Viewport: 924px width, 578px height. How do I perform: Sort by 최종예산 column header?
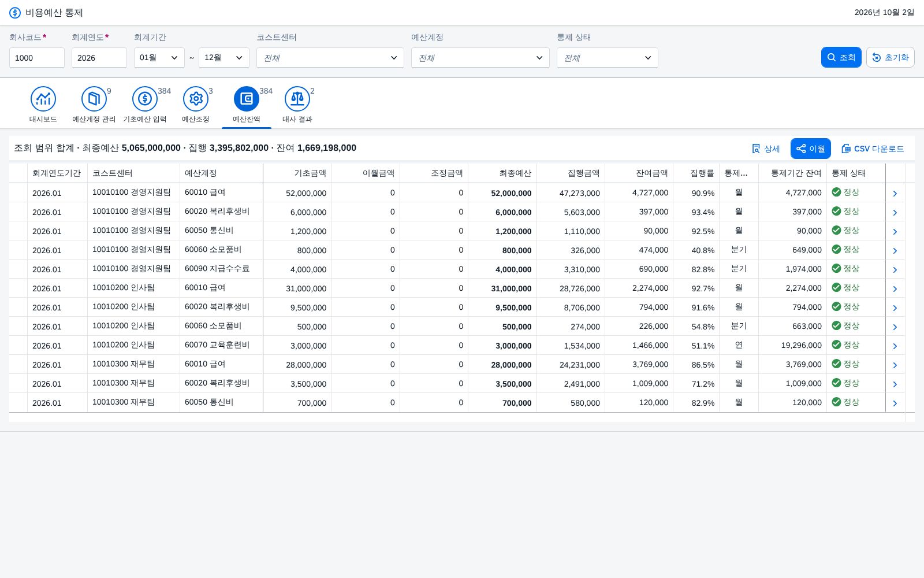502,173
